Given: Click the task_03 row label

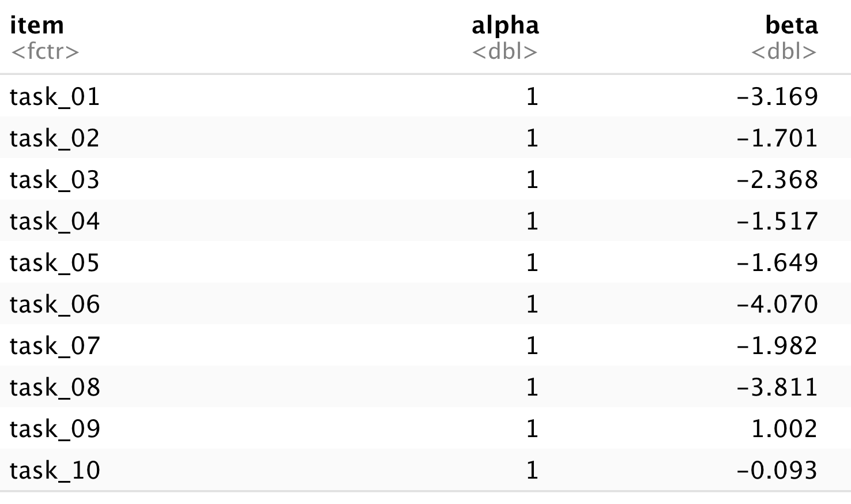Looking at the screenshot, I should pos(55,179).
